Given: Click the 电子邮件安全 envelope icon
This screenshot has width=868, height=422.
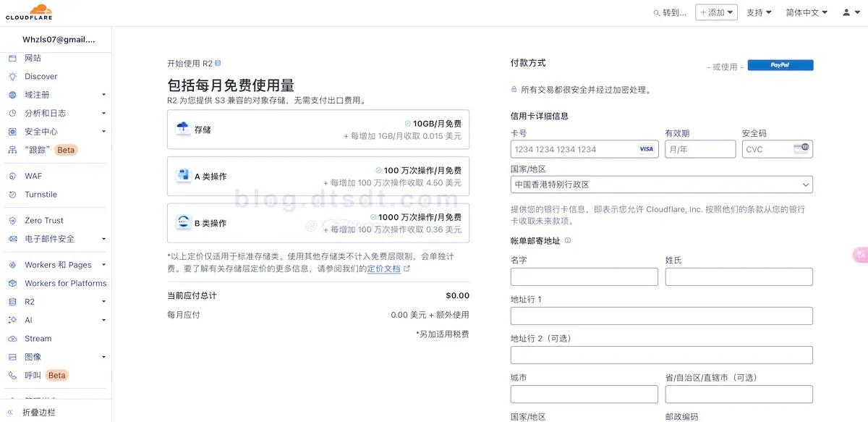Looking at the screenshot, I should coord(12,239).
